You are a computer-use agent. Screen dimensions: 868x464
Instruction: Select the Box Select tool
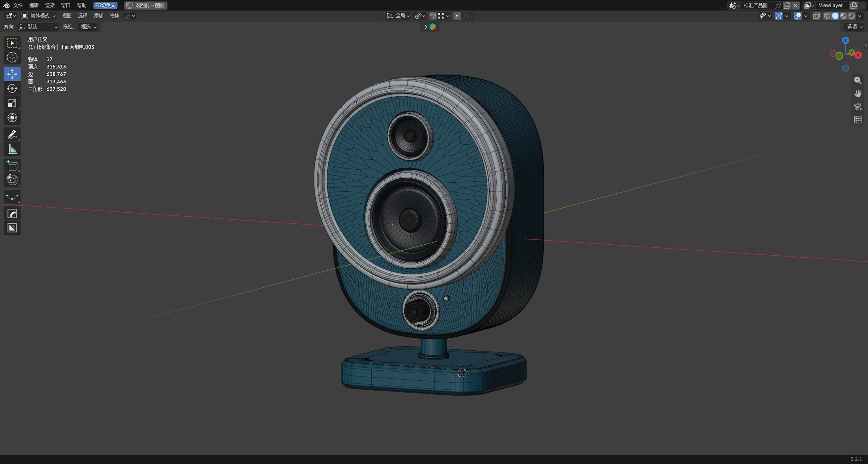tap(12, 43)
